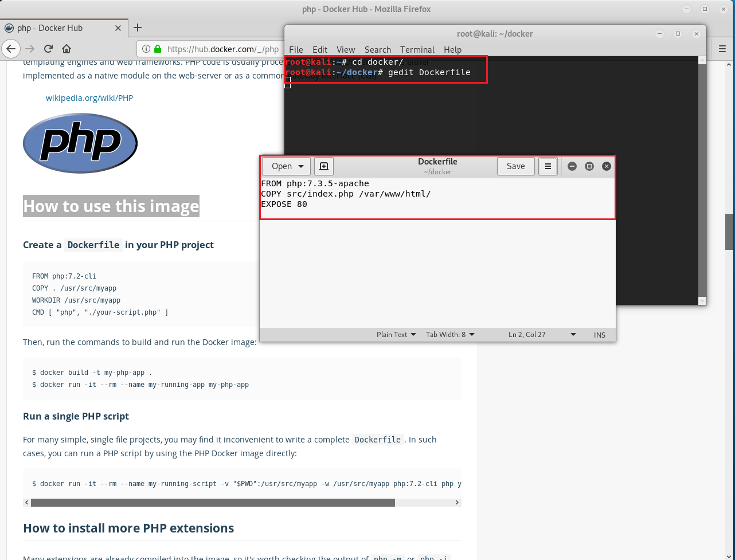Open terminal View menu
735x560 pixels.
tap(346, 50)
